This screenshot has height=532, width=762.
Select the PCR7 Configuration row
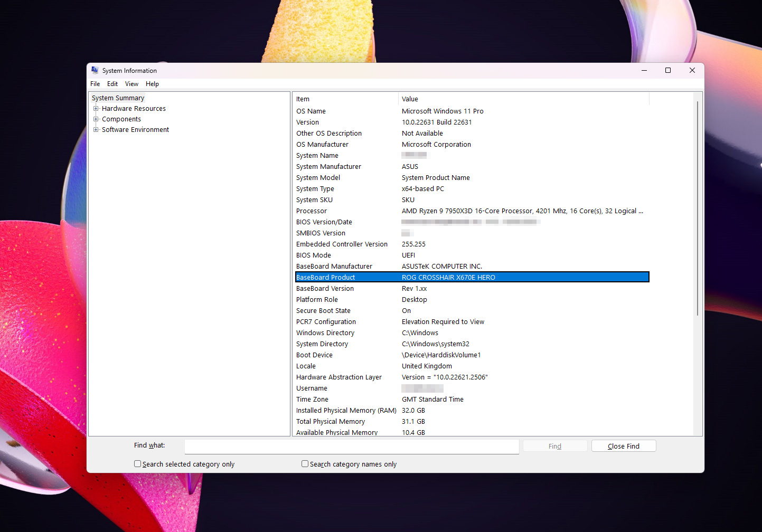pyautogui.click(x=472, y=322)
